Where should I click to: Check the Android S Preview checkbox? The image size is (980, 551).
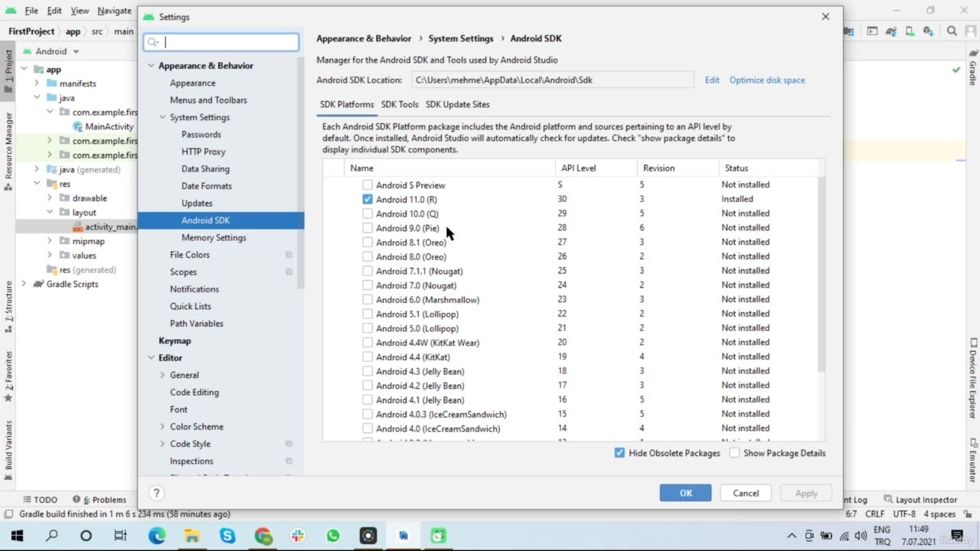point(367,185)
